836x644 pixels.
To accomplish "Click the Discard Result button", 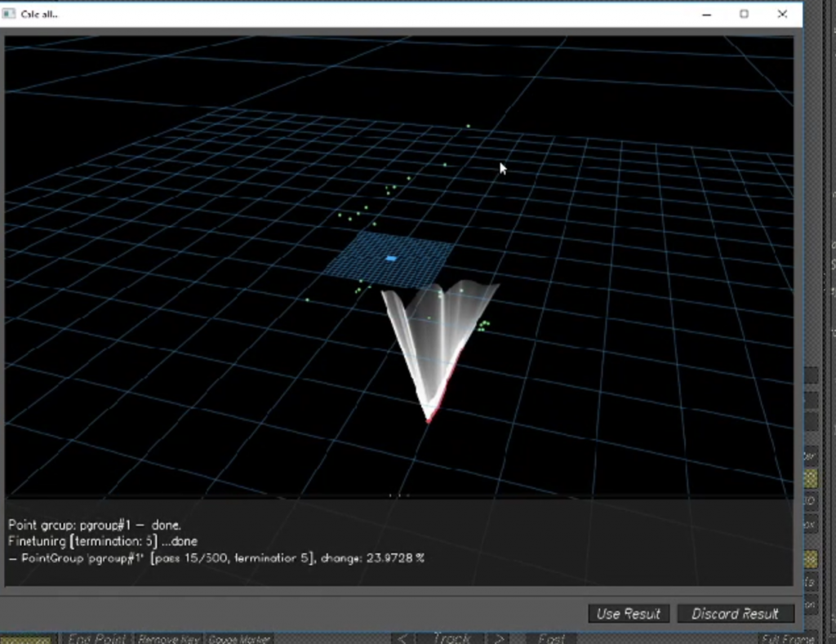I will click(x=736, y=614).
